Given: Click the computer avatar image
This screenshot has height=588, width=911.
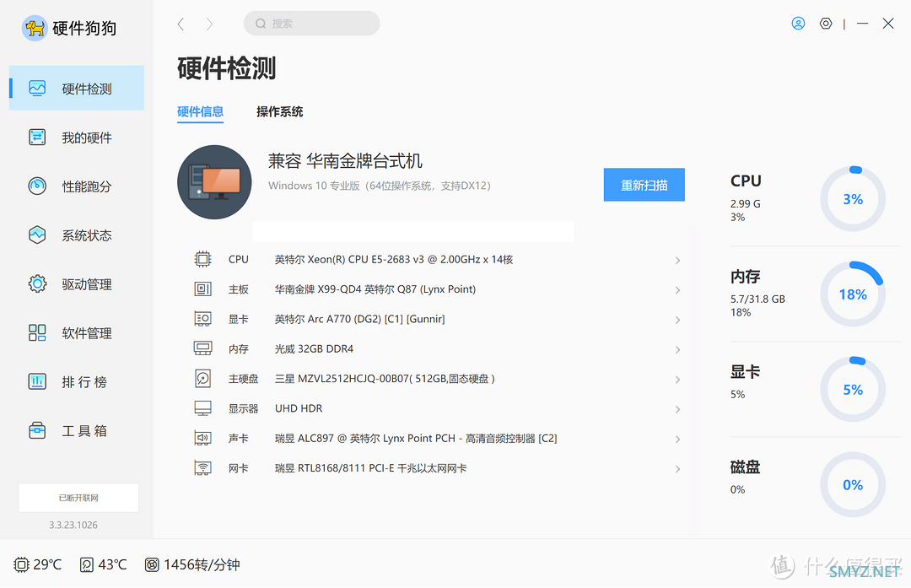Looking at the screenshot, I should tap(214, 182).
